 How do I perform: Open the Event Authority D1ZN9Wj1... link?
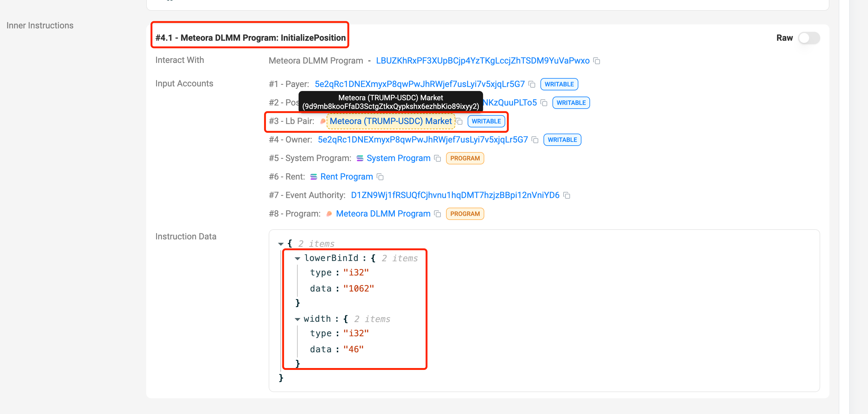(x=455, y=196)
